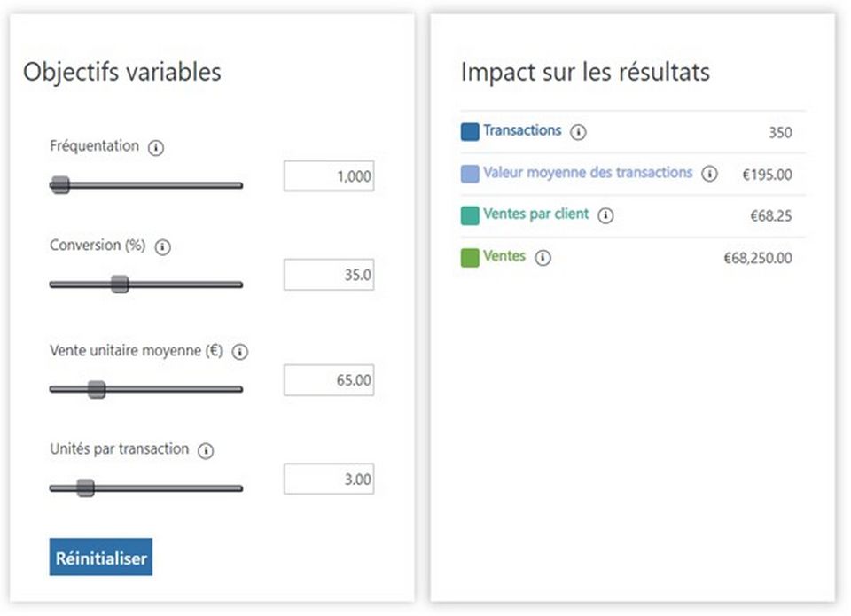The height and width of the screenshot is (616, 851).
Task: Click info icon next to Fréquentation
Action: 156,148
